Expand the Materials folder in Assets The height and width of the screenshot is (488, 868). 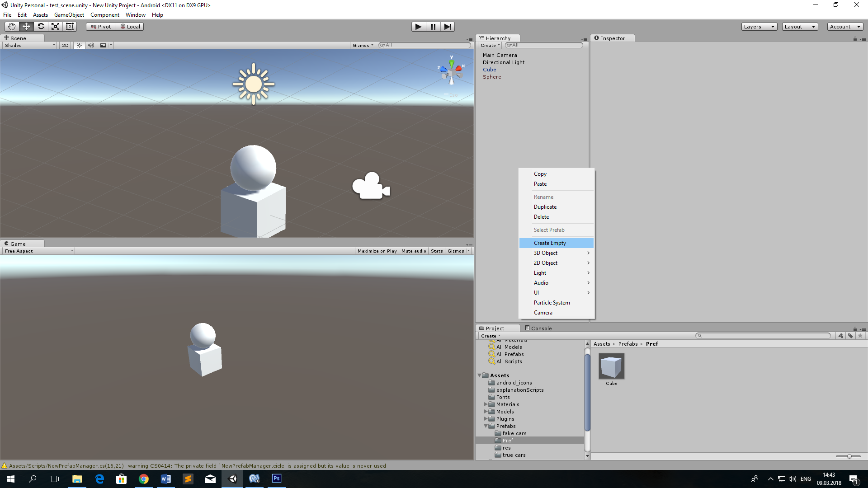[486, 404]
